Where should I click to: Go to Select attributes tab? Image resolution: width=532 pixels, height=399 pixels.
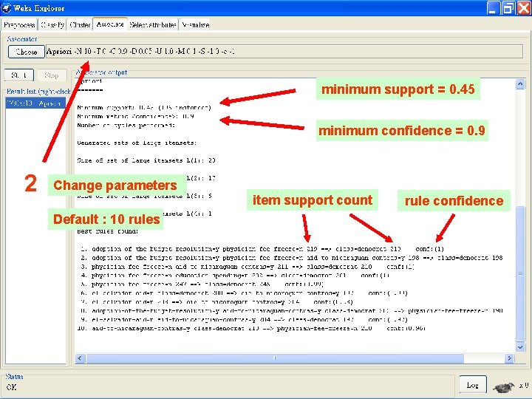152,25
